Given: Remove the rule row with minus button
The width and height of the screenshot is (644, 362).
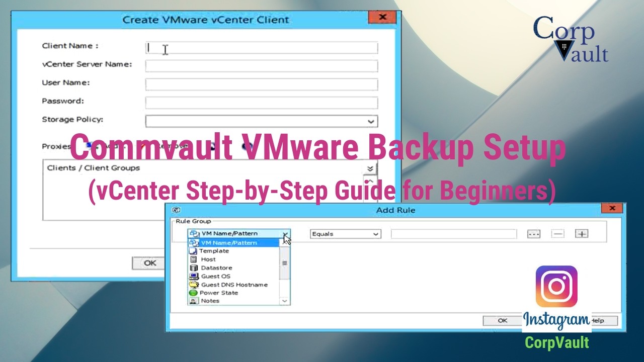Looking at the screenshot, I should pyautogui.click(x=557, y=234).
